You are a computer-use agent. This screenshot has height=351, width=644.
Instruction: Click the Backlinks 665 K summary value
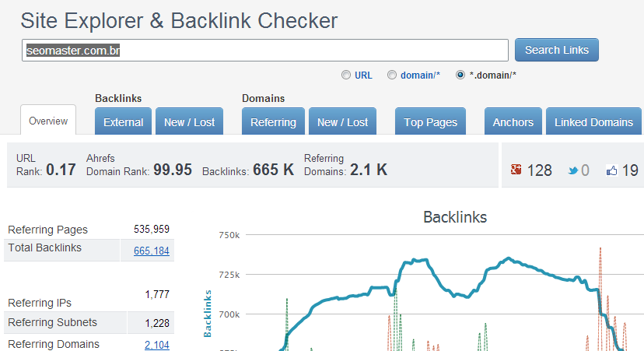tap(274, 170)
